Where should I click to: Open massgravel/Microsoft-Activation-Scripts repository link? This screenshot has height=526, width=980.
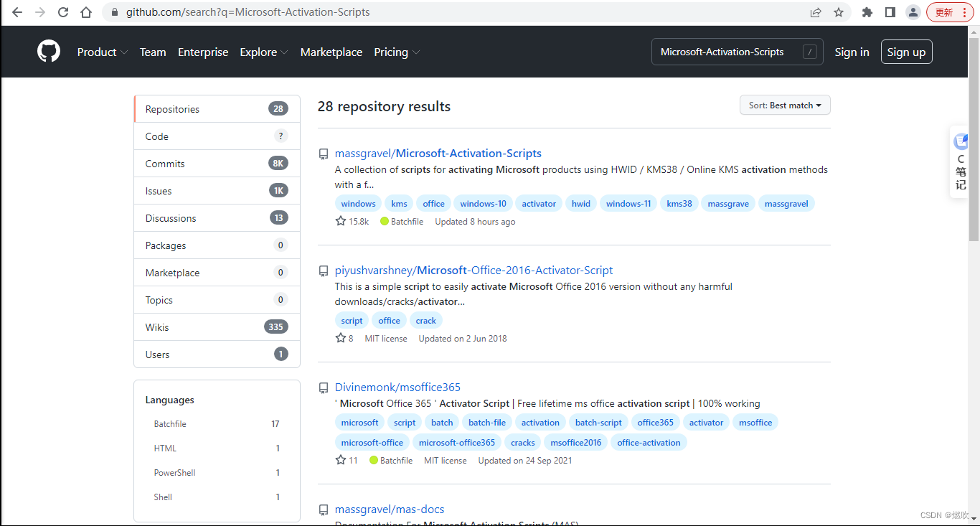click(x=438, y=154)
